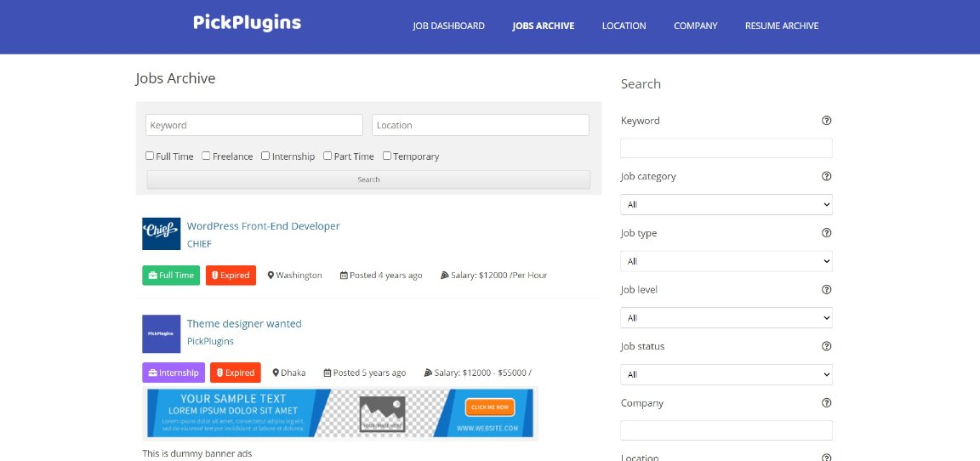
Task: Expand the Job status dropdown
Action: (726, 375)
